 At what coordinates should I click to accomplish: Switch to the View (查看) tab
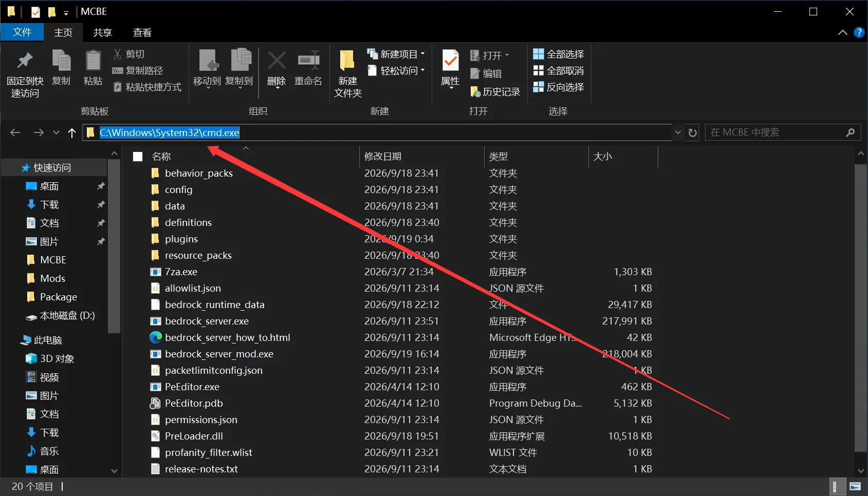tap(142, 32)
